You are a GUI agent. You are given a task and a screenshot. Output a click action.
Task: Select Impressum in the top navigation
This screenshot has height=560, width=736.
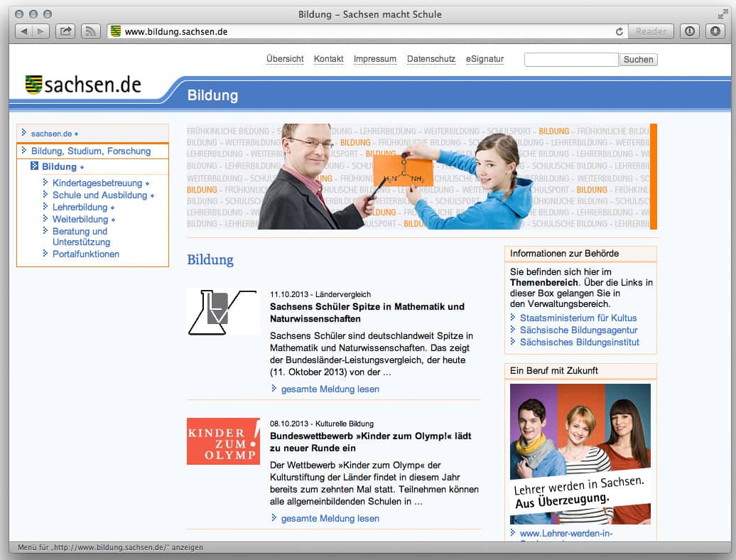(x=374, y=59)
